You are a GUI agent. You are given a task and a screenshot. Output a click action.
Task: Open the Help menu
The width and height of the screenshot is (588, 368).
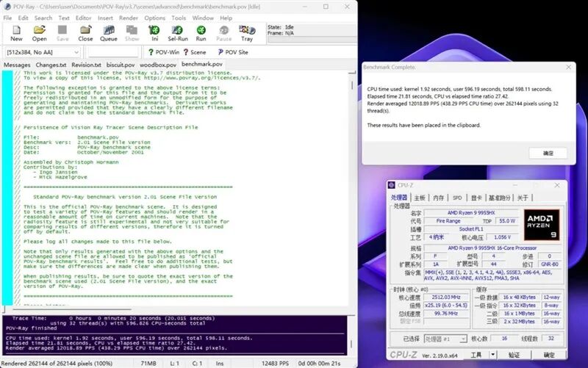click(226, 18)
